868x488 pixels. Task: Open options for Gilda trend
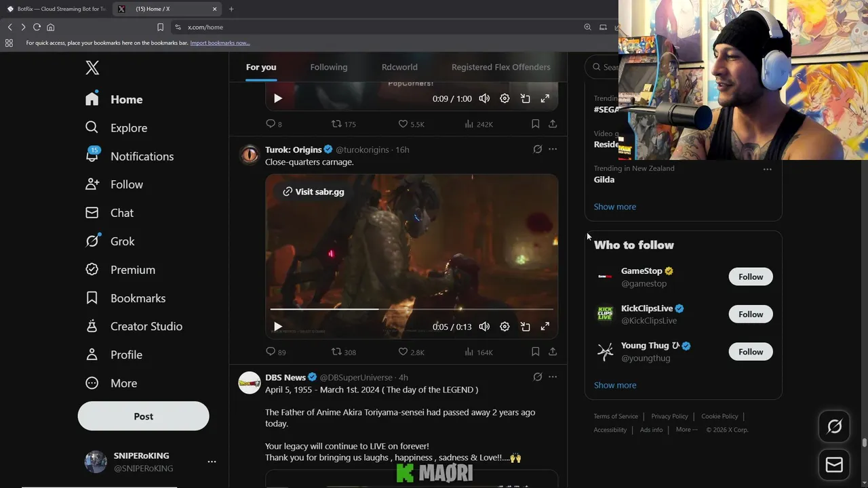tap(767, 169)
